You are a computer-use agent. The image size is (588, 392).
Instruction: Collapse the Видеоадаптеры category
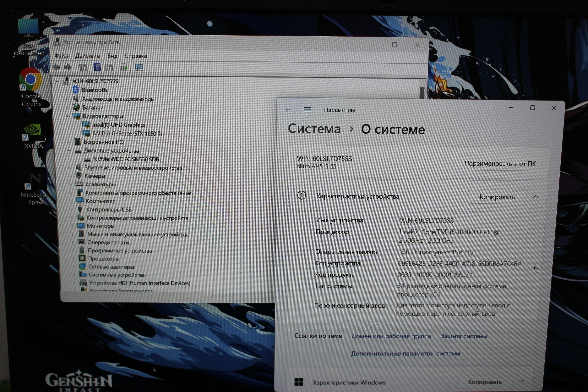[67, 116]
